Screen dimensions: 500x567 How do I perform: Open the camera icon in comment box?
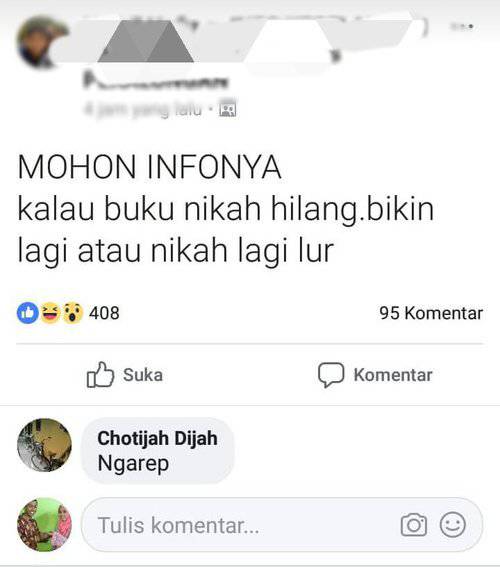[x=414, y=525]
